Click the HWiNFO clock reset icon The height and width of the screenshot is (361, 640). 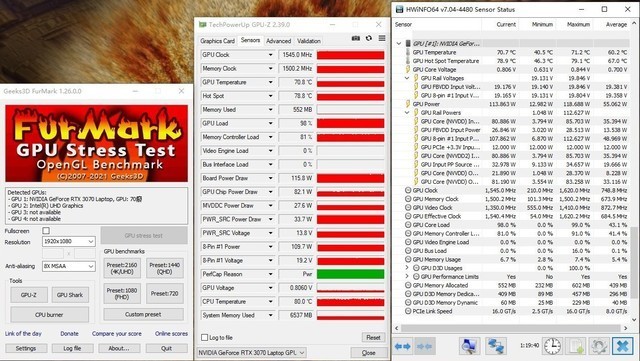click(552, 346)
